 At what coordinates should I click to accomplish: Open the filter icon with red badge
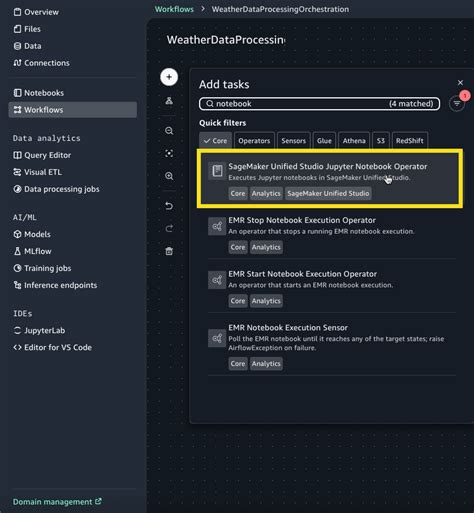[x=457, y=104]
